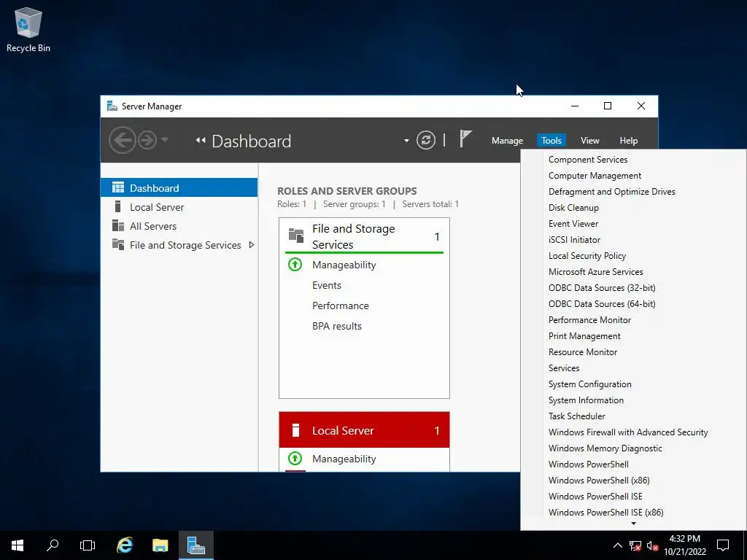Click Performance in File and Storage tile
The height and width of the screenshot is (560, 747).
click(x=340, y=306)
